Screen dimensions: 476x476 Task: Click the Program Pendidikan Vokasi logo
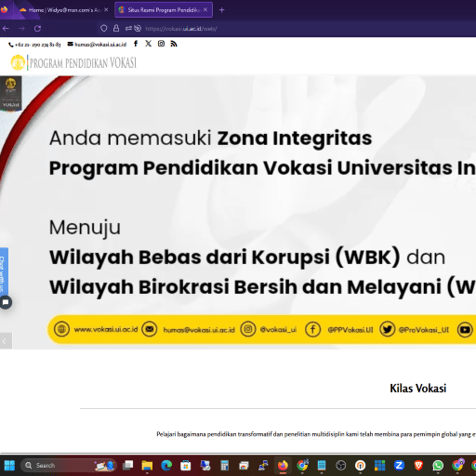point(73,62)
